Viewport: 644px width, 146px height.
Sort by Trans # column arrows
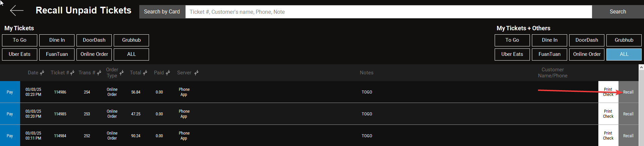pos(99,73)
